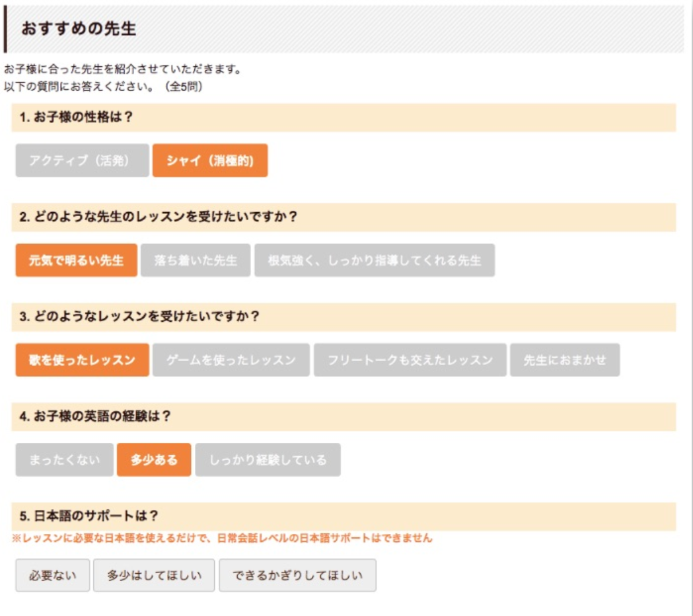Select 必要ない for Japanese support

click(x=52, y=575)
